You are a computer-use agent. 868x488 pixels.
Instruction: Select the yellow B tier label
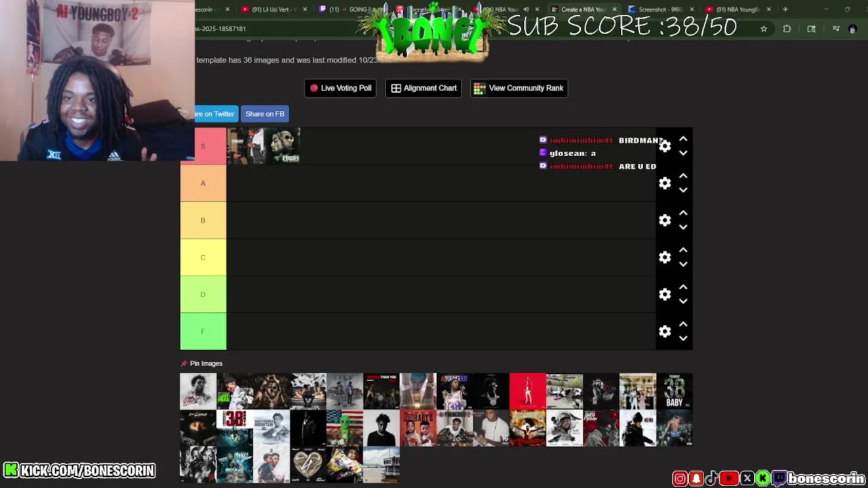[x=203, y=220]
